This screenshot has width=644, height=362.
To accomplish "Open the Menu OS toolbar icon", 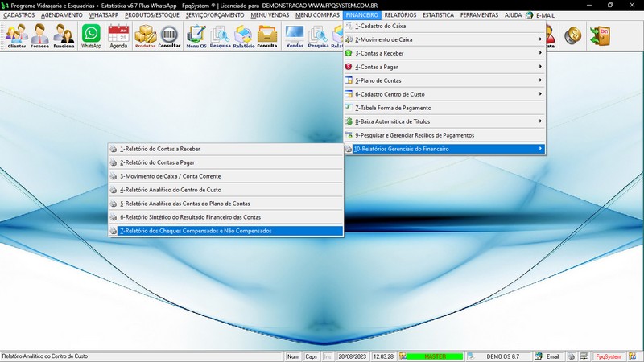I will point(196,35).
